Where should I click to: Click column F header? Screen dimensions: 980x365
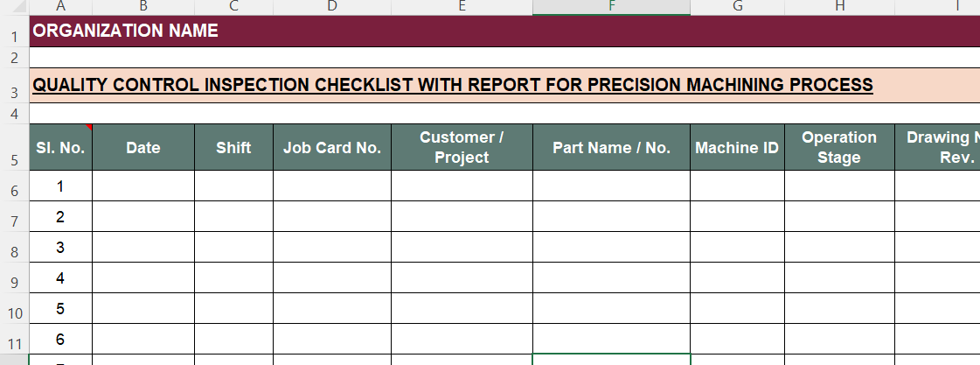point(611,7)
